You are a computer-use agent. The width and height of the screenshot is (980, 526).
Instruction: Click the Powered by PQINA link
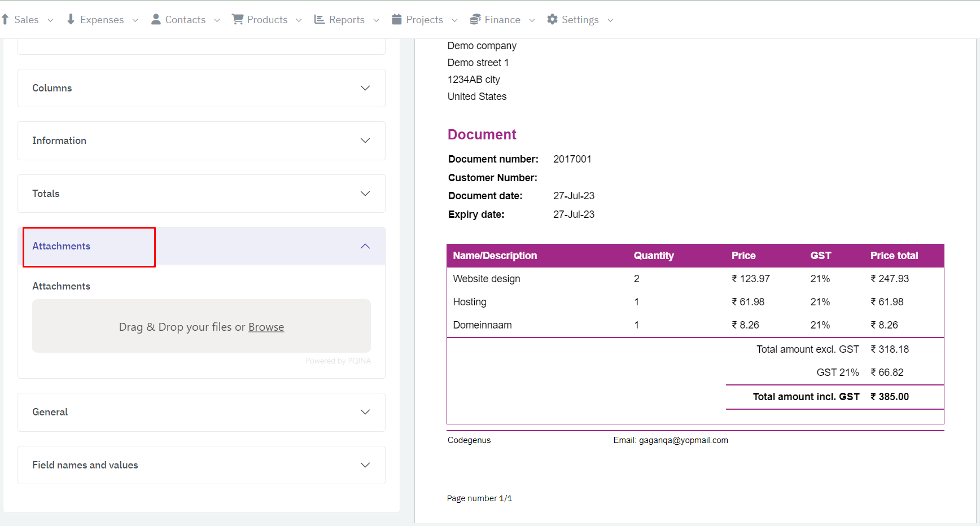(x=338, y=361)
